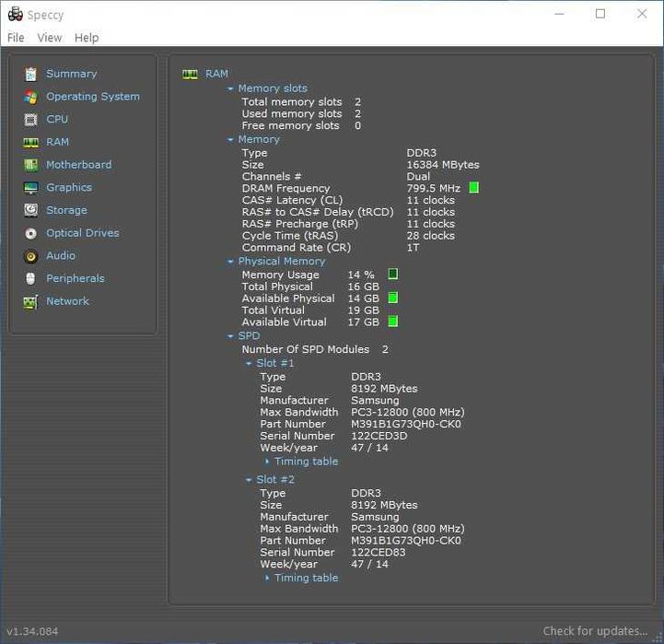
Task: Click Check for updates link
Action: (595, 631)
